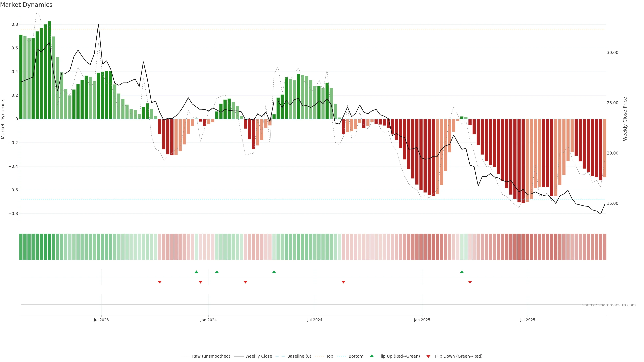The width and height of the screenshot is (644, 362).
Task: Click the last red flip-down marker after Jan 2025
Action: click(470, 282)
